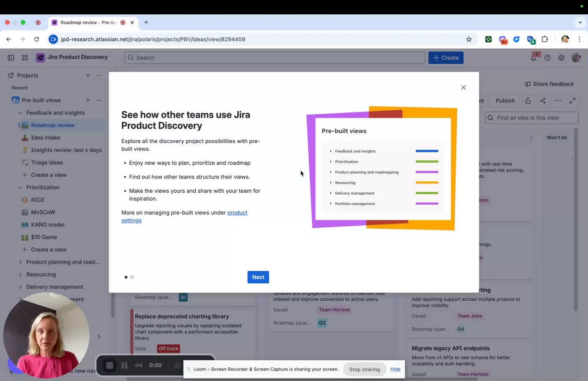
Task: Open the Chrome profile avatar
Action: tap(565, 39)
